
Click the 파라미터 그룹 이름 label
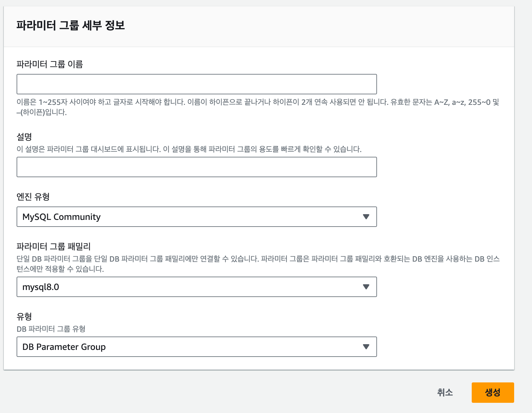point(50,64)
